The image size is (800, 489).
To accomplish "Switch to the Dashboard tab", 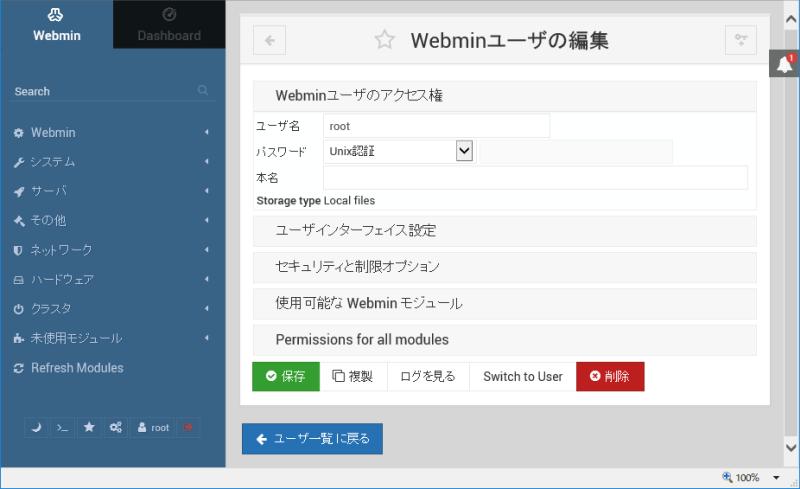I will pos(169,25).
